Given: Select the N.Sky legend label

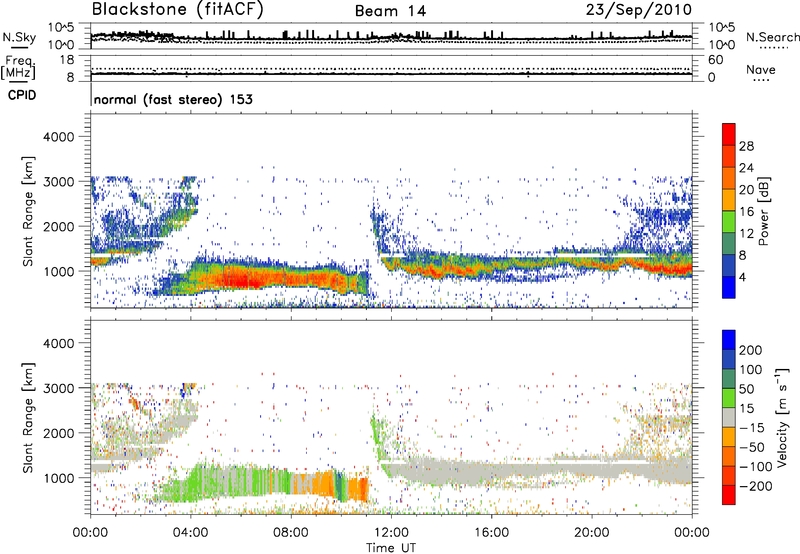Looking at the screenshot, I should coord(19,37).
